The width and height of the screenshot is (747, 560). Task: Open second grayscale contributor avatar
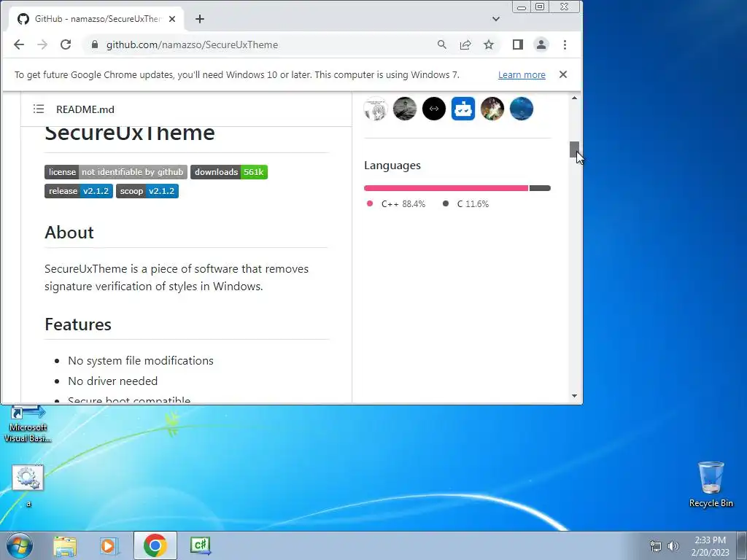tap(404, 109)
